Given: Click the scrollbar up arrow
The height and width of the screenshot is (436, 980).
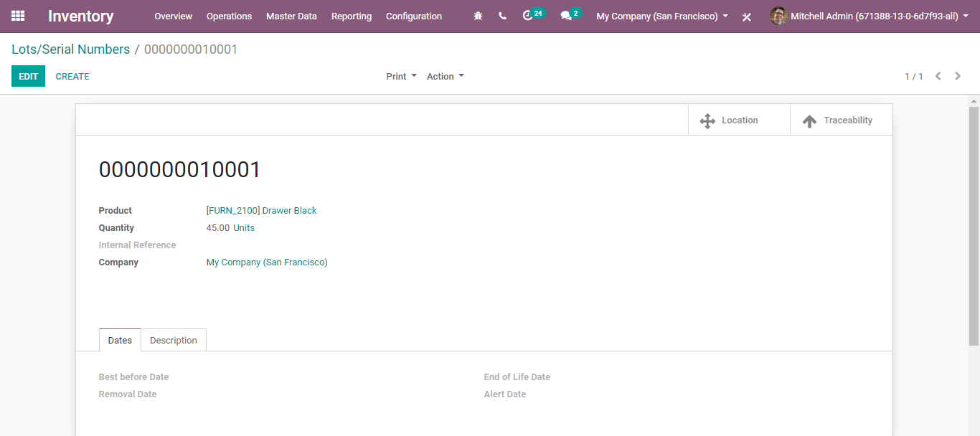Looking at the screenshot, I should click(x=974, y=100).
